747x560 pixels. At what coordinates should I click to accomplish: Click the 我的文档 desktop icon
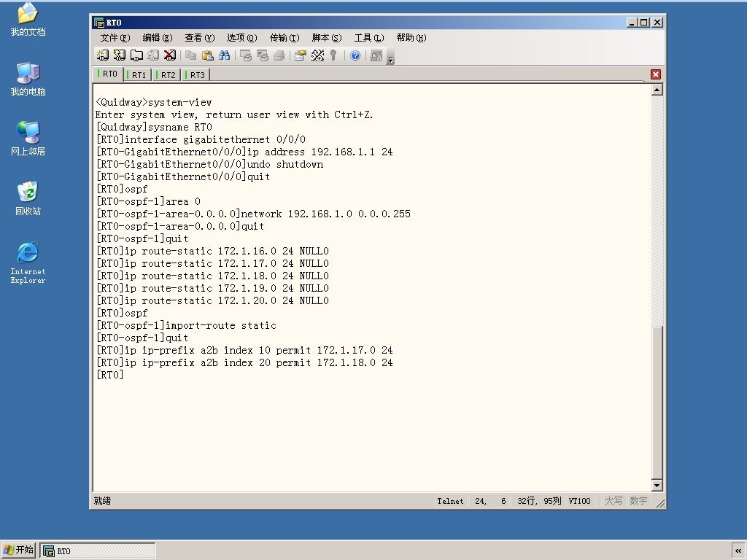[x=28, y=20]
